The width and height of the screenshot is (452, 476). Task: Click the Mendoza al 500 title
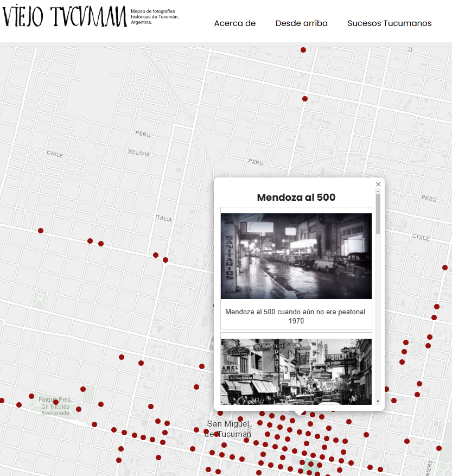pyautogui.click(x=296, y=198)
